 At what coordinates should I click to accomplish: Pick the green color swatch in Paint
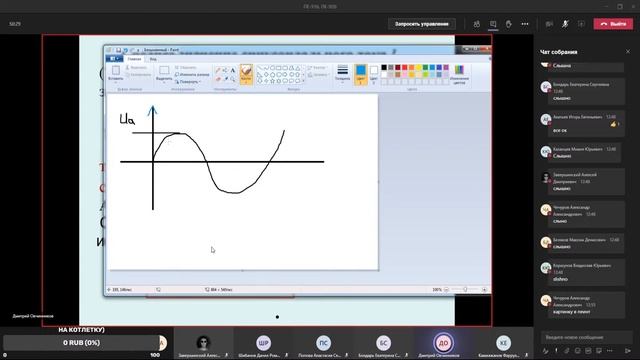(x=425, y=67)
